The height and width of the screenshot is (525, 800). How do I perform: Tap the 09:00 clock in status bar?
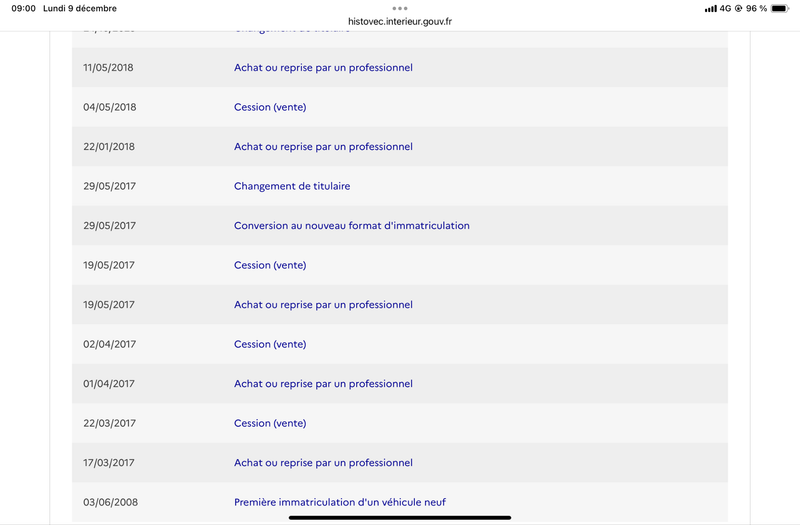coord(23,9)
